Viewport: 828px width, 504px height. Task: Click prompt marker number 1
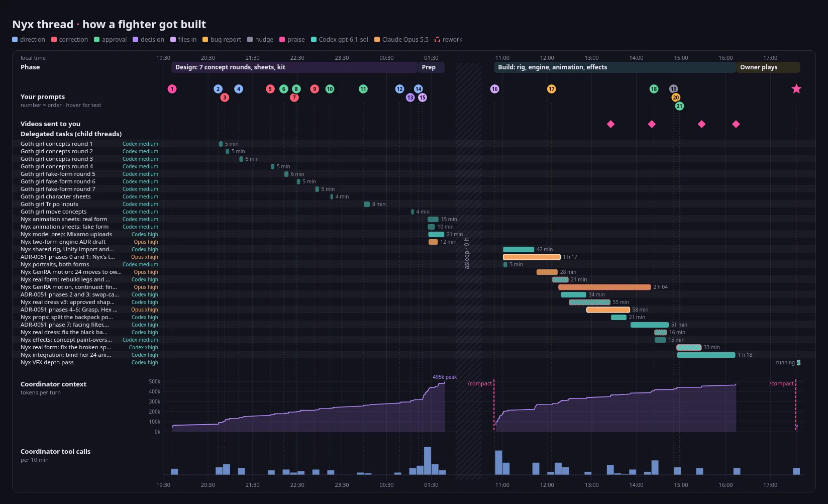pos(172,89)
